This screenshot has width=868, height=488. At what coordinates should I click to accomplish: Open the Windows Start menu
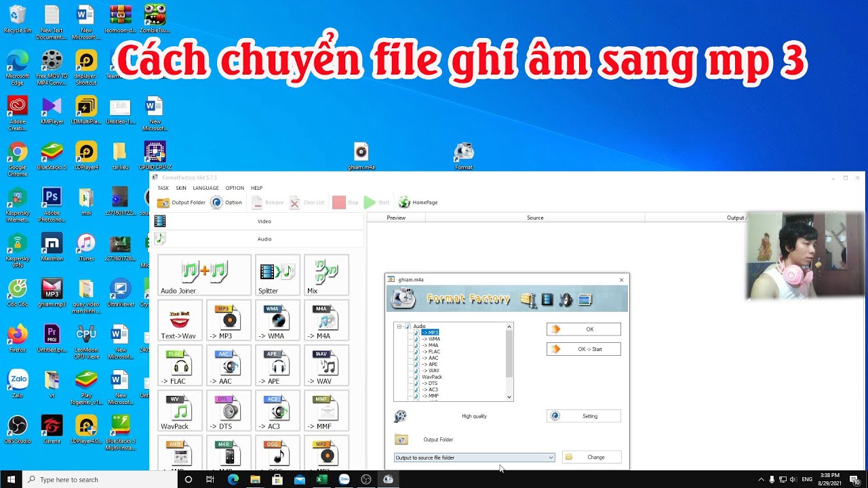tap(11, 479)
